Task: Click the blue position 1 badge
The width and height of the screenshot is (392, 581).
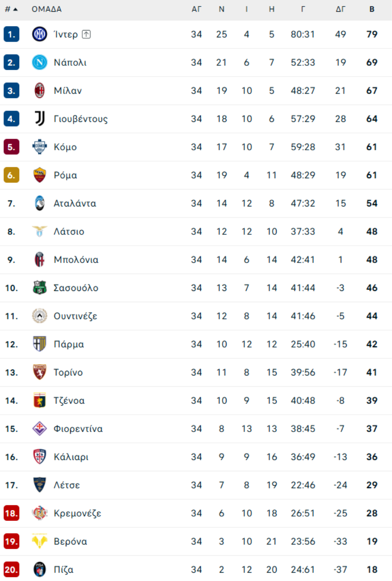Action: point(11,34)
